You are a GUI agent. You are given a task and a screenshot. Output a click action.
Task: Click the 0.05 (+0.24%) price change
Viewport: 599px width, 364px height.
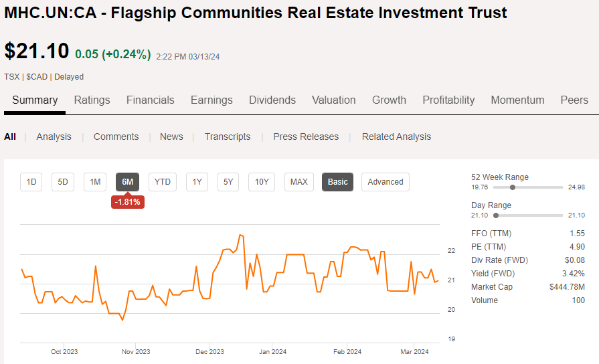pos(113,54)
